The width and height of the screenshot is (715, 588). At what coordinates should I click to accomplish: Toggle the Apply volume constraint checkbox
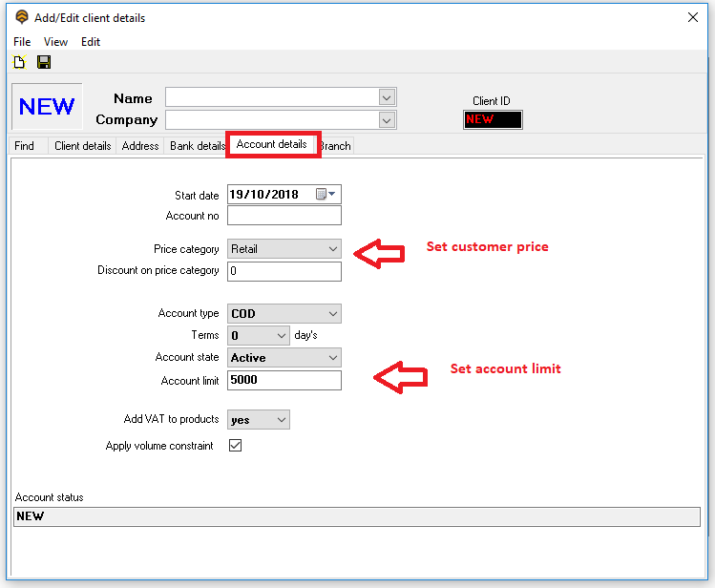point(235,446)
